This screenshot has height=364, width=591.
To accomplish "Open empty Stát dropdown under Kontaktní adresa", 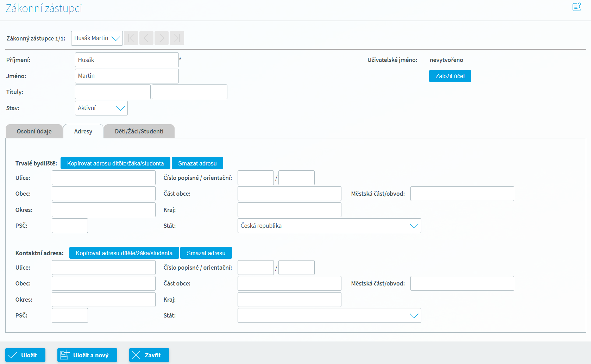I will [329, 315].
